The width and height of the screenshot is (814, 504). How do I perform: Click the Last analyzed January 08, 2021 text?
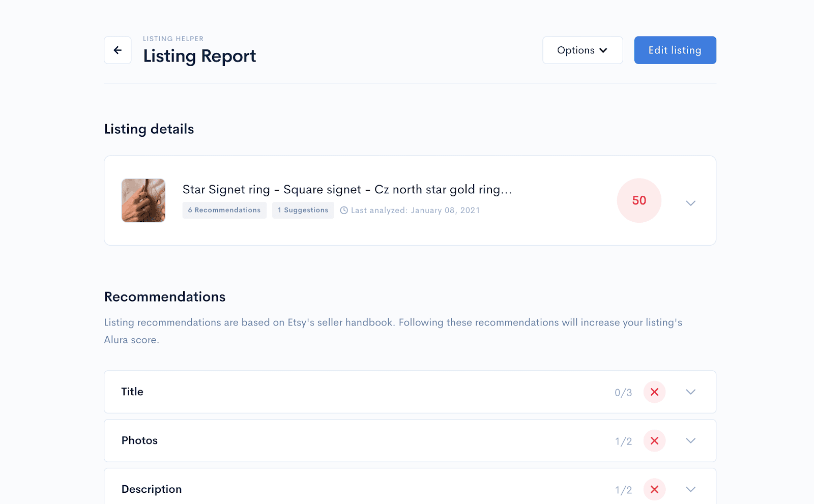415,211
